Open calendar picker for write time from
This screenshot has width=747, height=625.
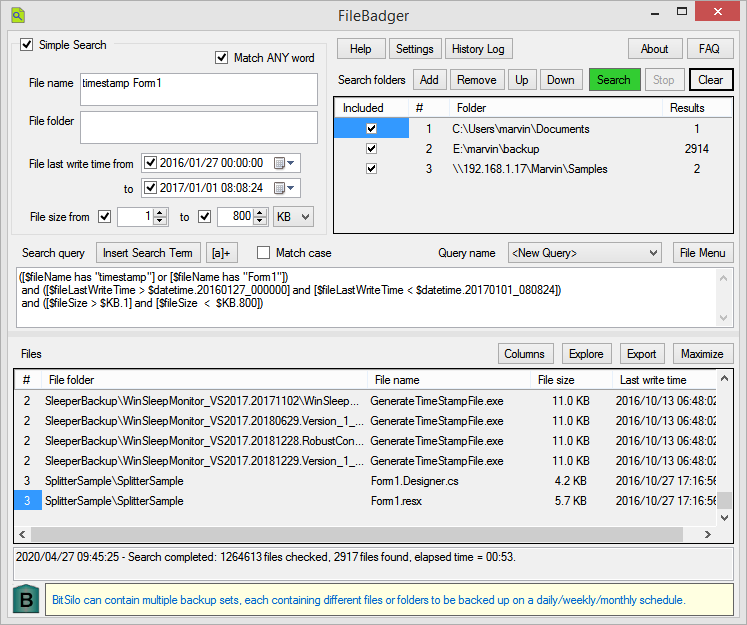click(284, 163)
